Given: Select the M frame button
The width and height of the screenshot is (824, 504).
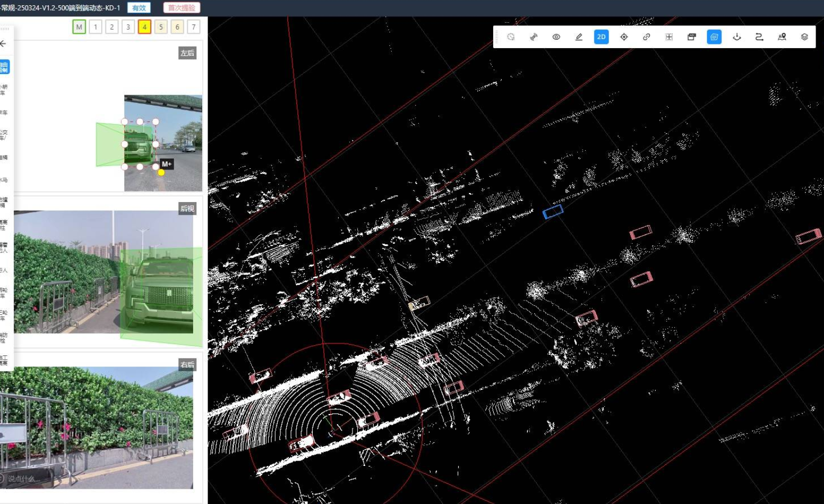Looking at the screenshot, I should [x=79, y=27].
